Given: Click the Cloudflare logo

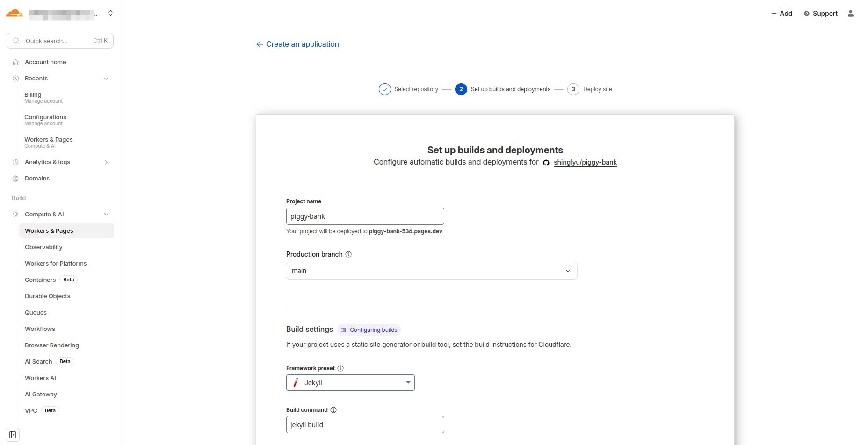Looking at the screenshot, I should click(x=14, y=13).
